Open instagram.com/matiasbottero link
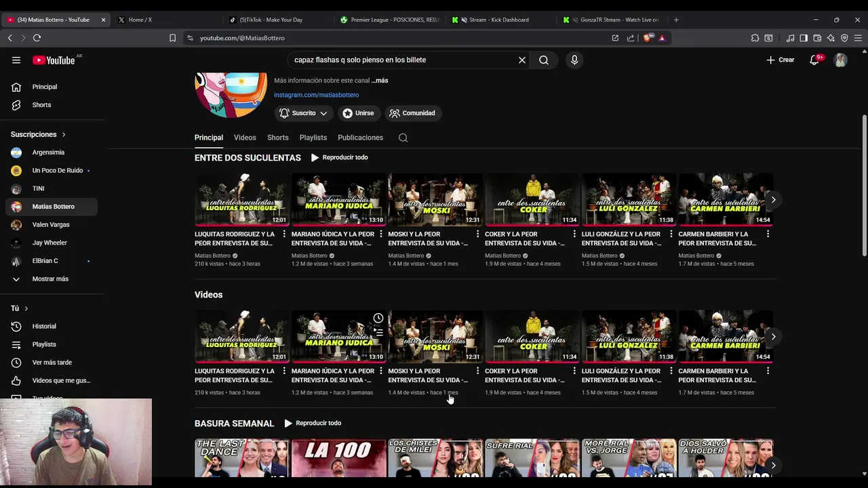Screen dimensions: 868x488 point(316,95)
